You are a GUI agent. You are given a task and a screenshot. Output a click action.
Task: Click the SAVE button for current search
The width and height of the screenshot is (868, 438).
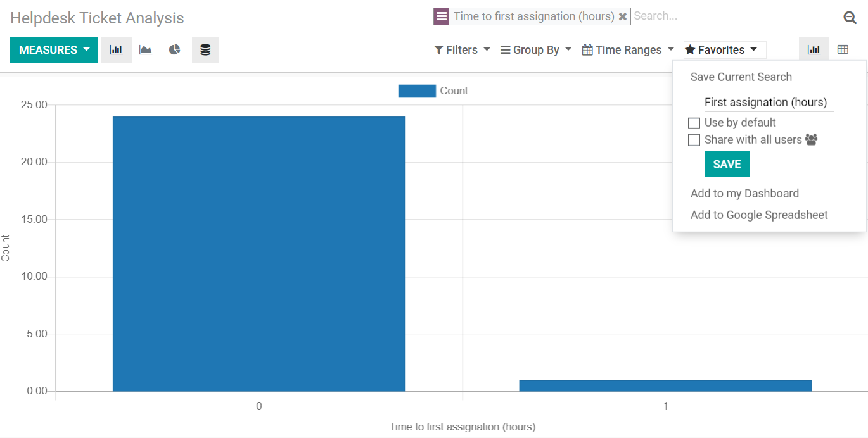(727, 164)
